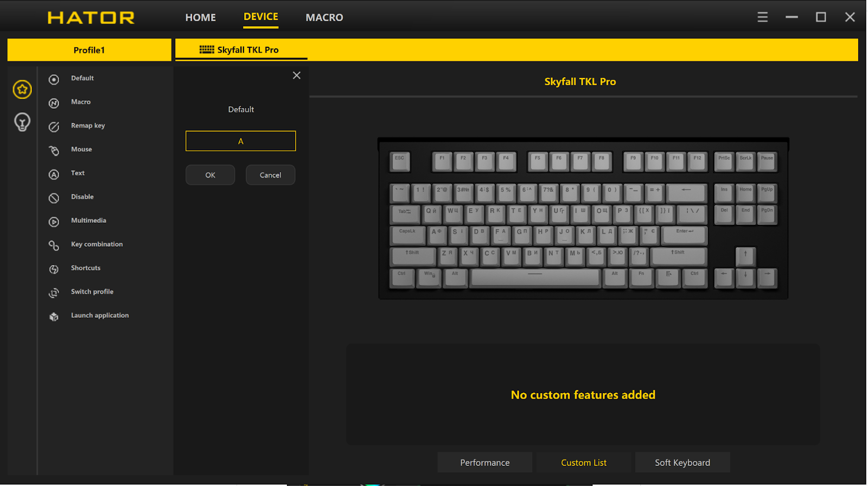Open the MACRO tab
868x486 pixels.
(324, 17)
